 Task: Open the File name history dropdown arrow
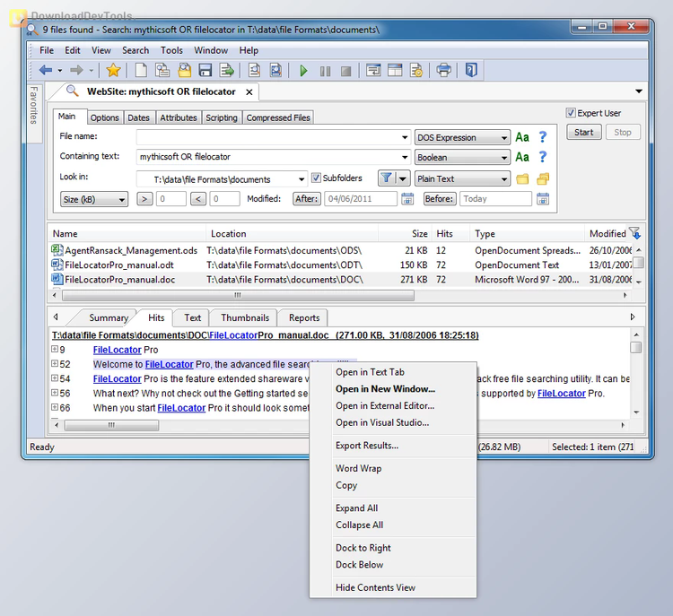(x=405, y=137)
